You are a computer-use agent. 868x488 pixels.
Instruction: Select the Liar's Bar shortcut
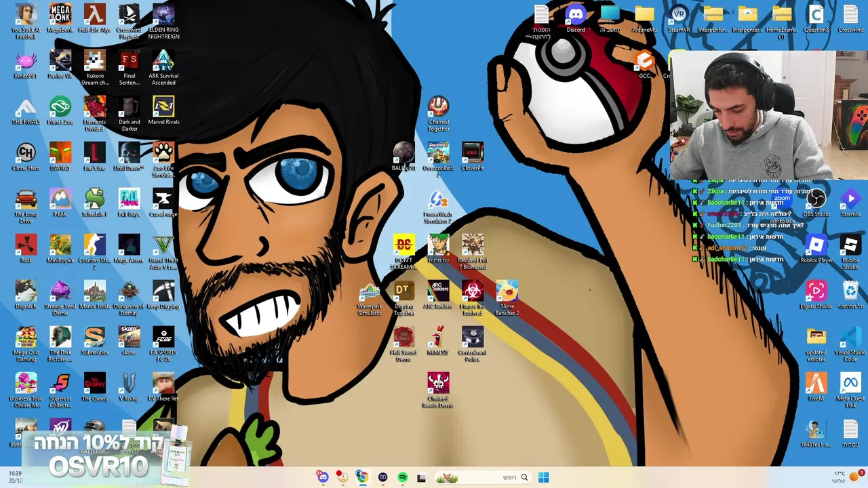click(x=94, y=157)
